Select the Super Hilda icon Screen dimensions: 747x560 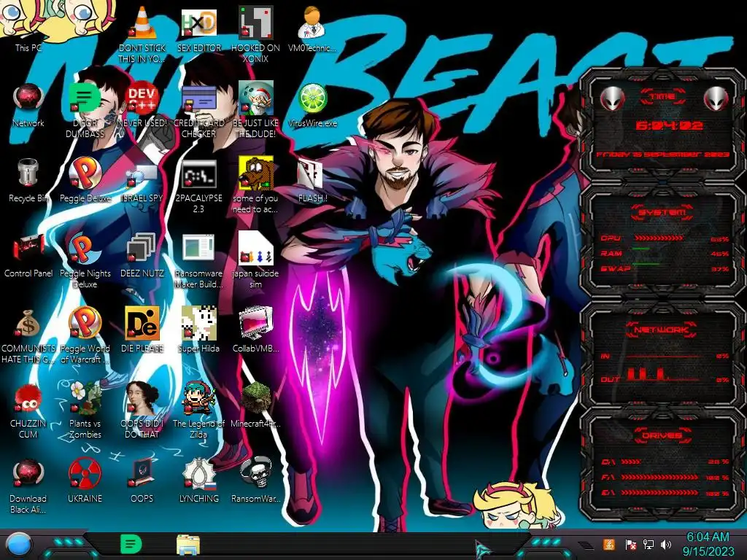tap(198, 330)
